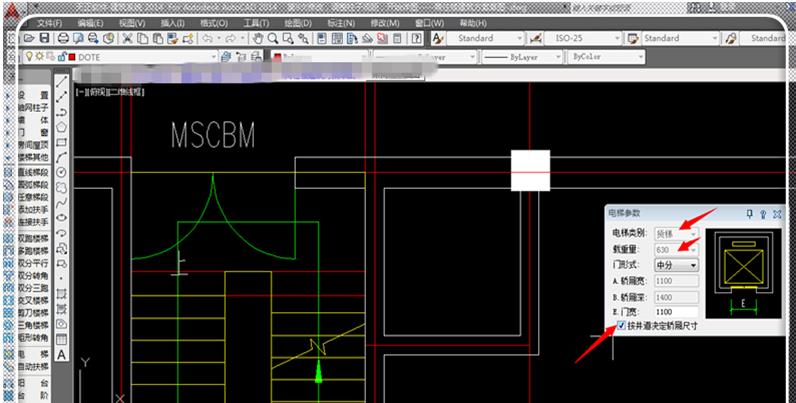Toggle 按井道决定轿厢尺寸 checkbox

pyautogui.click(x=621, y=325)
